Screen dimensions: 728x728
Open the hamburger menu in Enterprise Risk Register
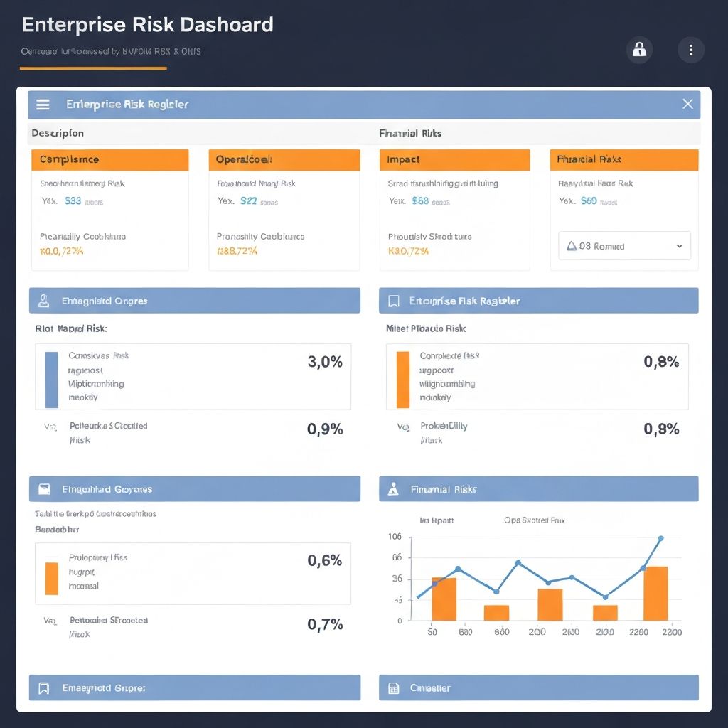(43, 104)
